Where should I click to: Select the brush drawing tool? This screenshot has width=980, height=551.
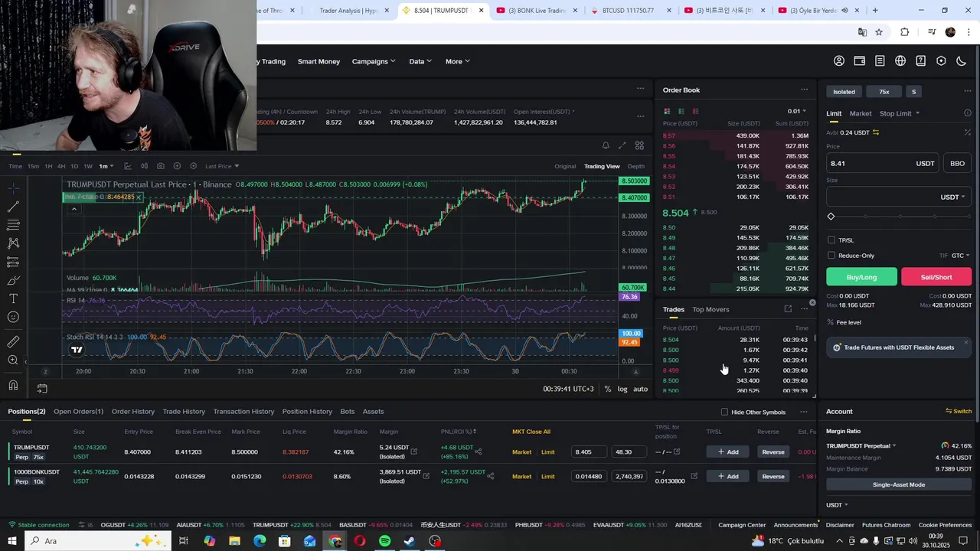tap(13, 280)
